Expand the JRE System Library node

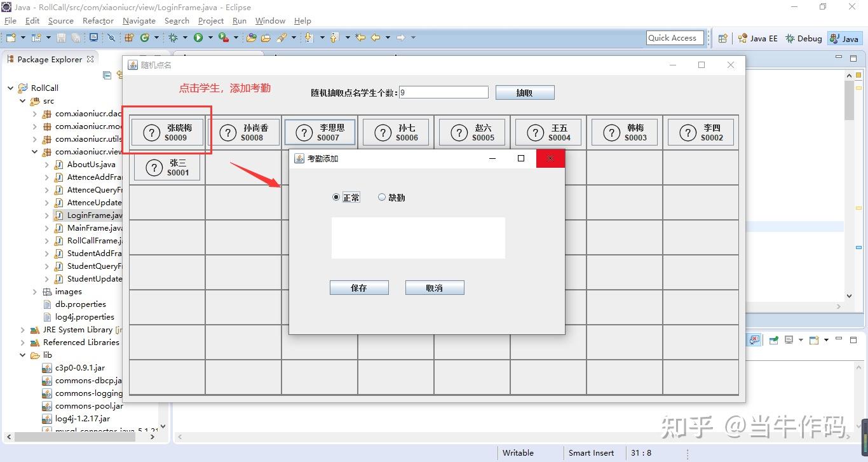(x=22, y=330)
